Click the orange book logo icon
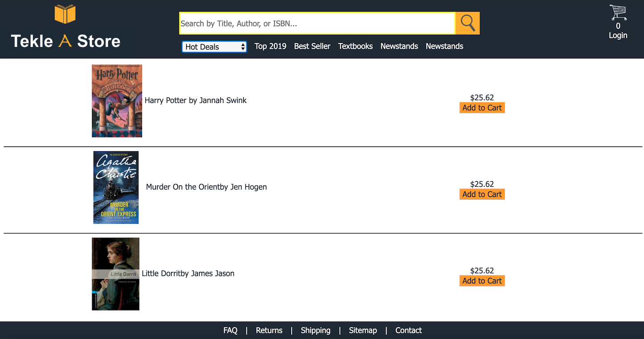The height and width of the screenshot is (339, 644). point(65,14)
